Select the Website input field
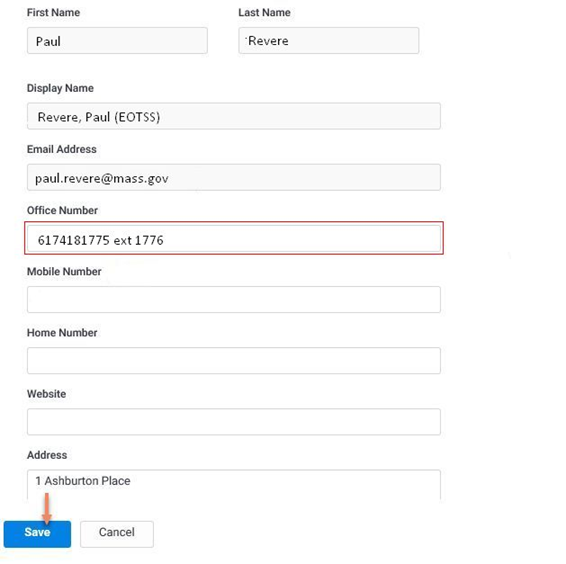This screenshot has width=566, height=564. click(x=234, y=422)
